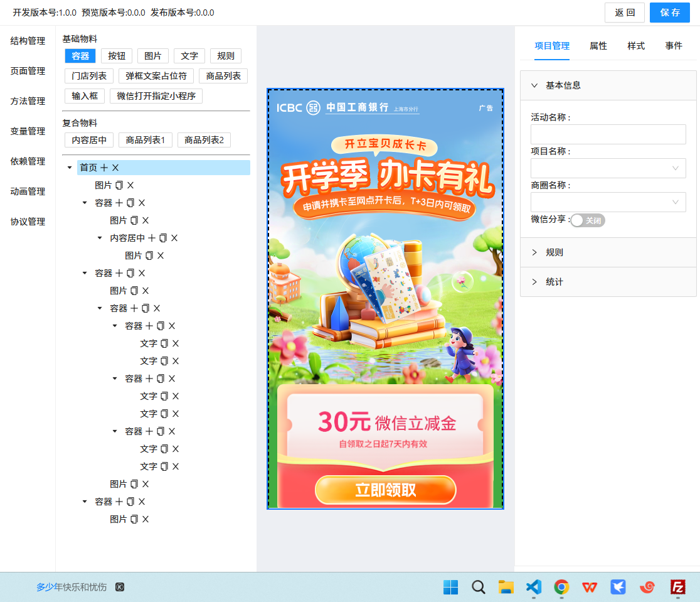This screenshot has height=602, width=700.
Task: Open Visual Studio Code from the taskbar
Action: [534, 587]
